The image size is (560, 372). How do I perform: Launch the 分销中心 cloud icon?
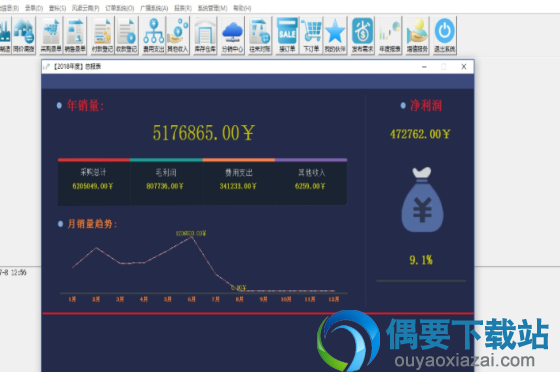(232, 35)
